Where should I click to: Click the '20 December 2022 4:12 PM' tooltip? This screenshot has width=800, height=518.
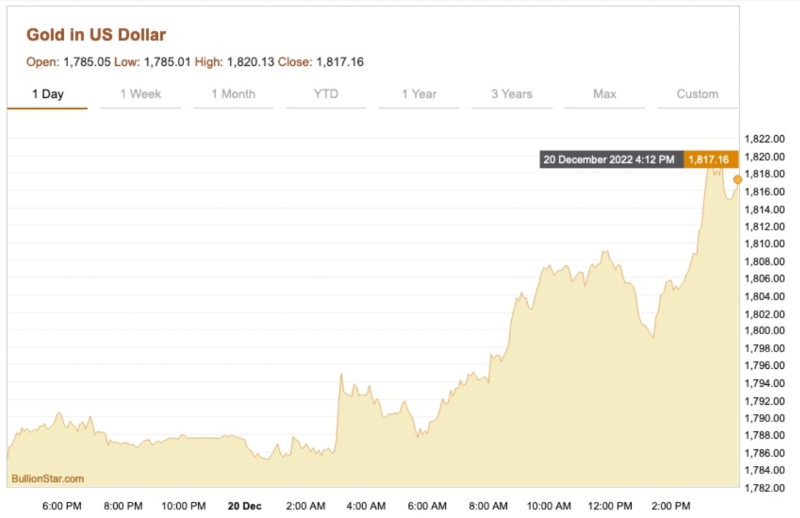[611, 160]
